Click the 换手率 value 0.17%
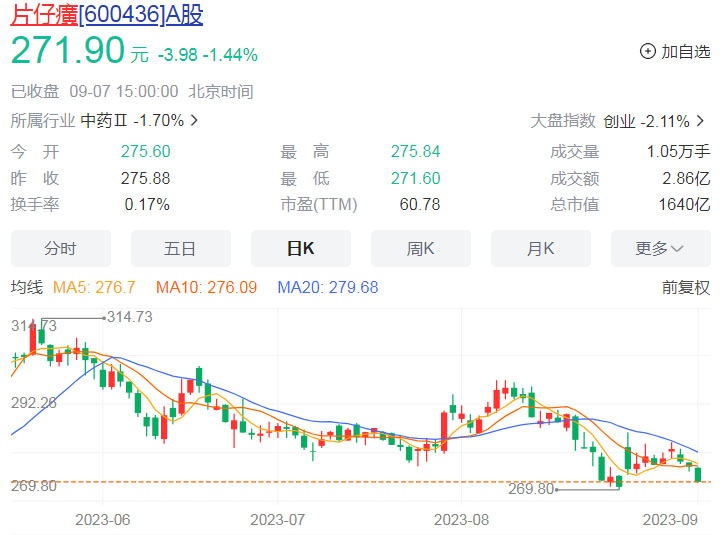 147,204
